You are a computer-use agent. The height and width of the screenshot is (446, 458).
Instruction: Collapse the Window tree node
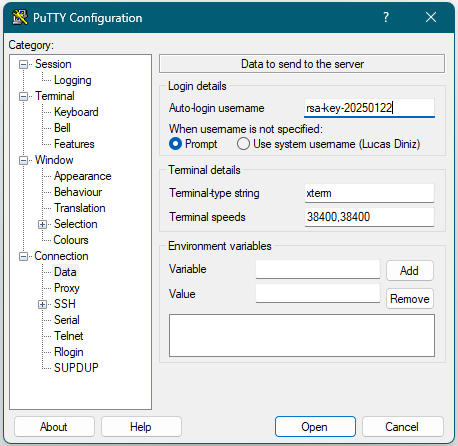point(23,160)
